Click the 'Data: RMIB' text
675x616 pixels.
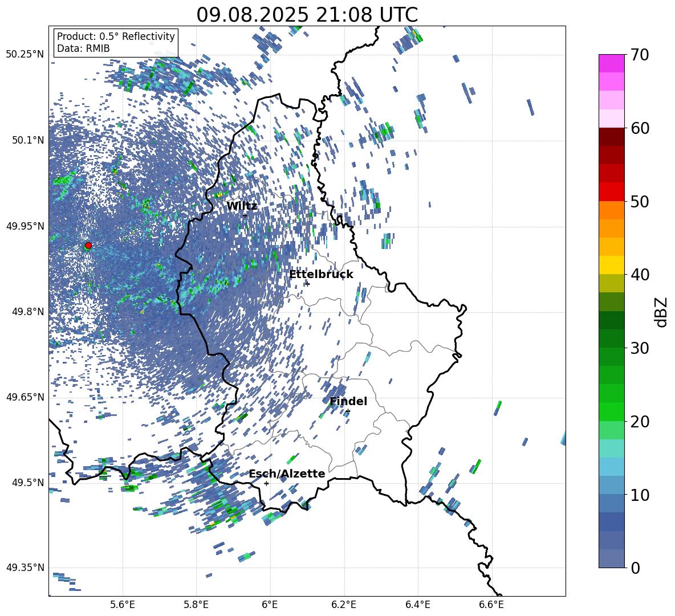click(83, 48)
